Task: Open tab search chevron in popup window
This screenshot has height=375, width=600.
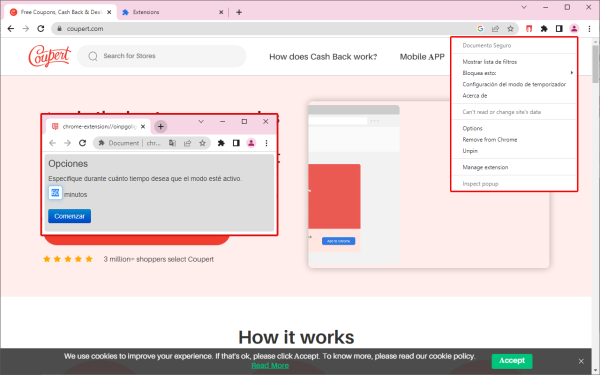Action: tap(201, 122)
